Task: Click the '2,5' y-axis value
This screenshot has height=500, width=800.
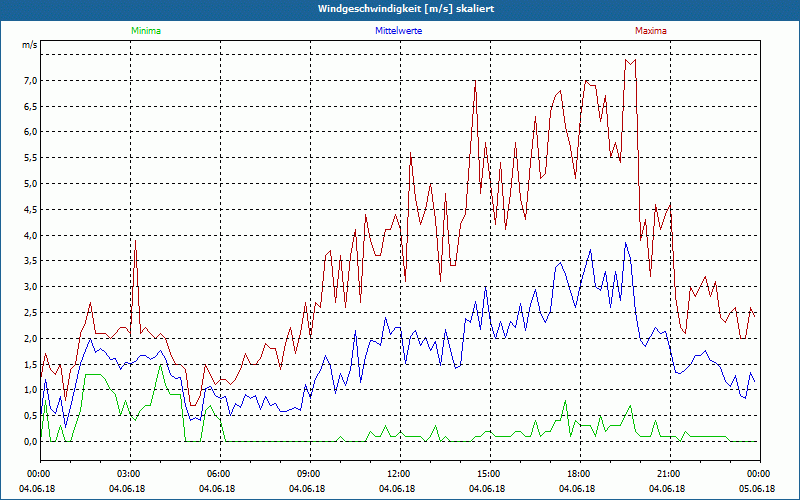Action: click(30, 312)
